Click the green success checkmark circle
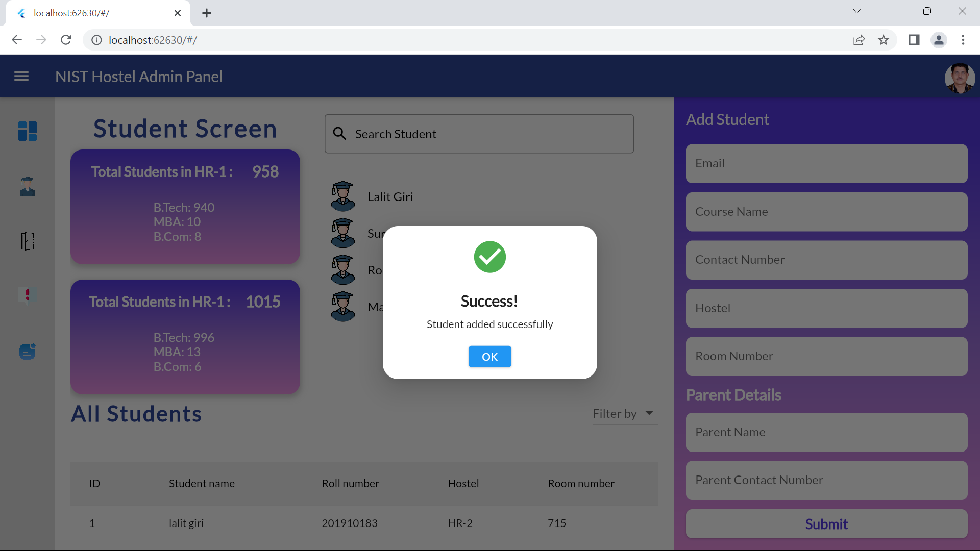This screenshot has width=980, height=551. 489,257
